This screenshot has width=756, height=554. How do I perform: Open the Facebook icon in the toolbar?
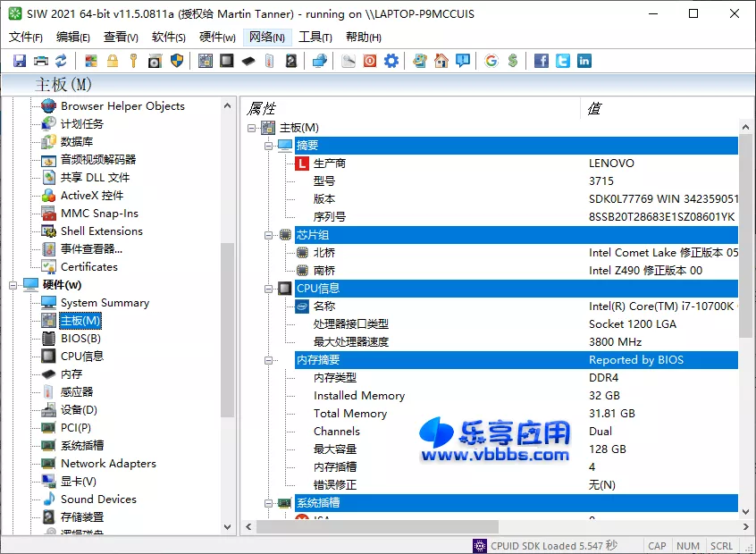coord(542,60)
